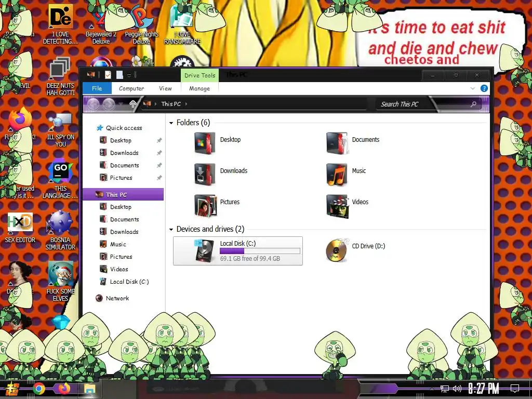The image size is (532, 399).
Task: Open the Pictures folder icon under Folders
Action: pyautogui.click(x=205, y=206)
